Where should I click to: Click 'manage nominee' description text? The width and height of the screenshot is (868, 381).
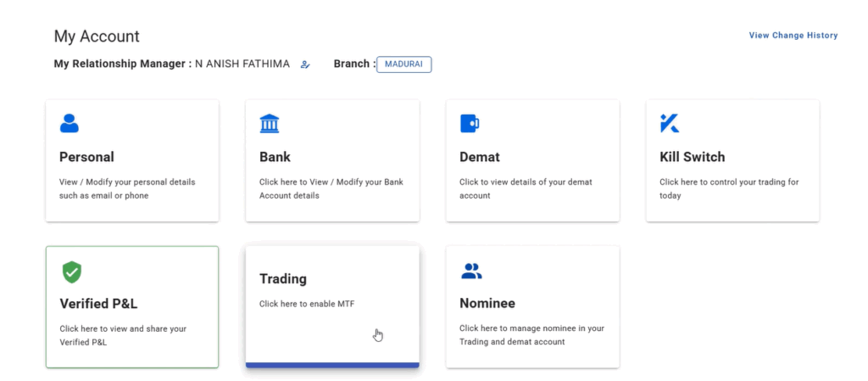coord(531,335)
